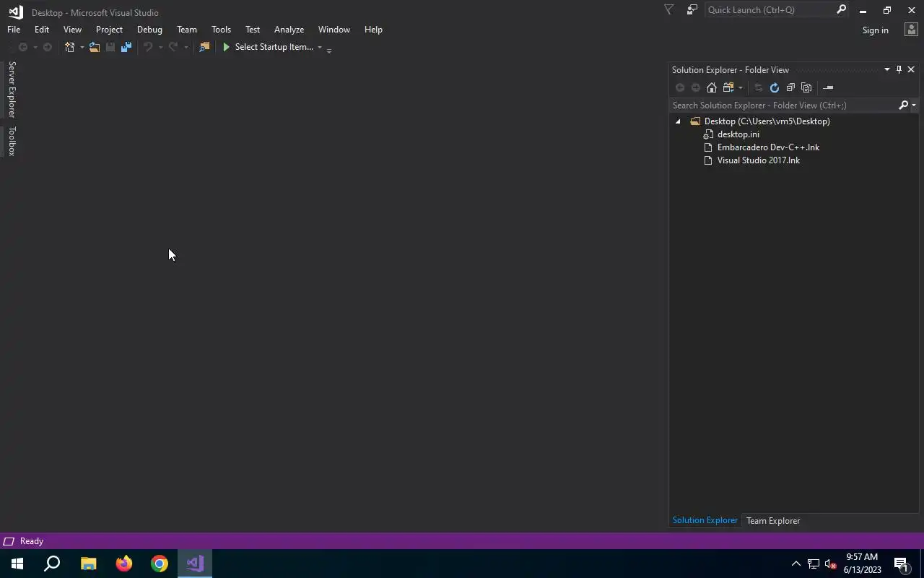
Task: Open the Project menu
Action: pyautogui.click(x=109, y=30)
